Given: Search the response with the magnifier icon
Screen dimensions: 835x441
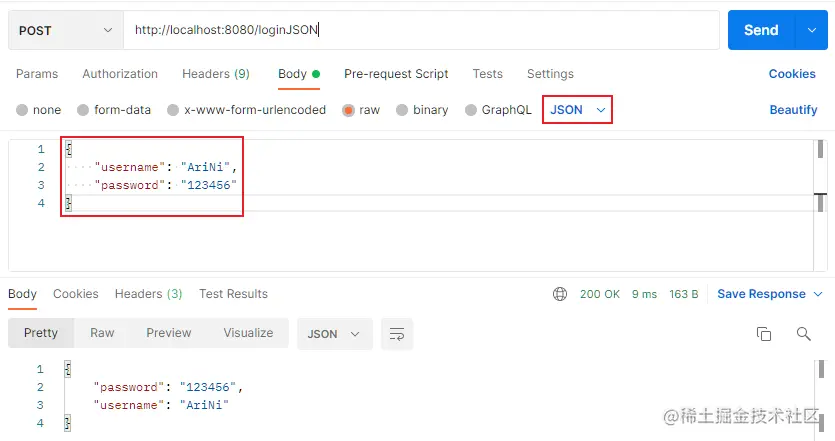Looking at the screenshot, I should [804, 334].
